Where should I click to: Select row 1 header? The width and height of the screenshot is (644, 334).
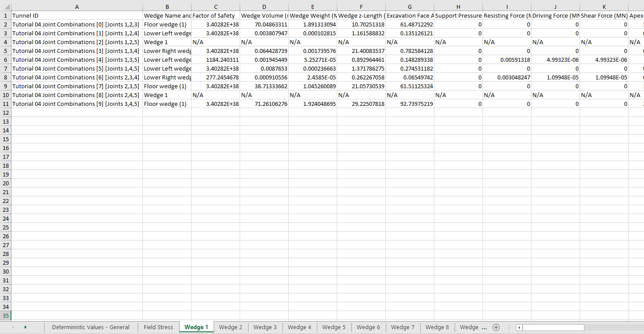(5, 15)
